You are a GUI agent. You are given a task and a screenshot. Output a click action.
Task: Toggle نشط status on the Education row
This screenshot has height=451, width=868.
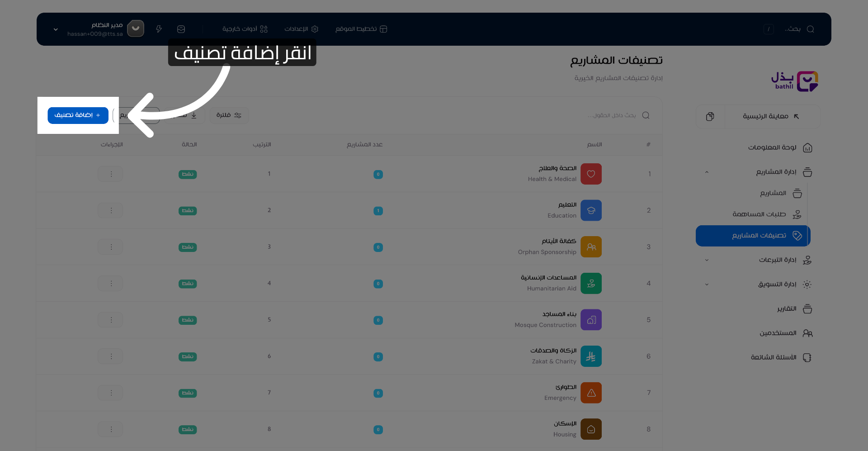pos(188,210)
